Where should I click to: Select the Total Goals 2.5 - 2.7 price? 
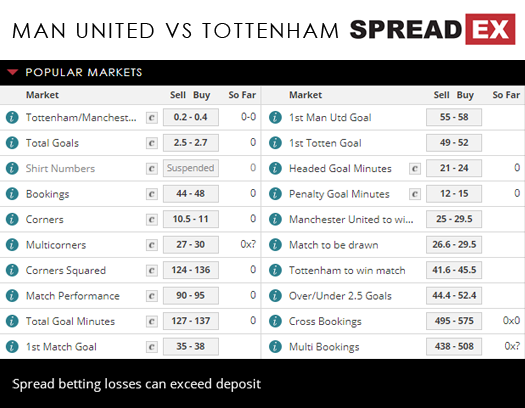click(191, 143)
